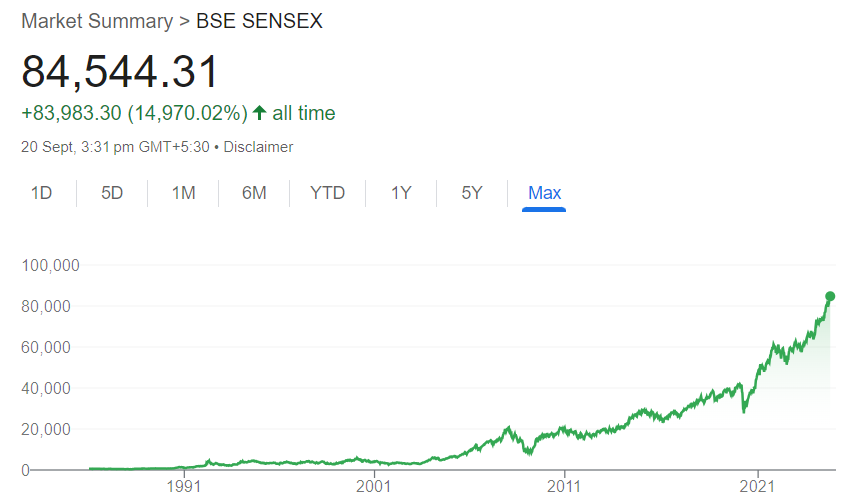Viewport: 843px width, 502px height.
Task: View the 1Y chart range
Action: 401,193
